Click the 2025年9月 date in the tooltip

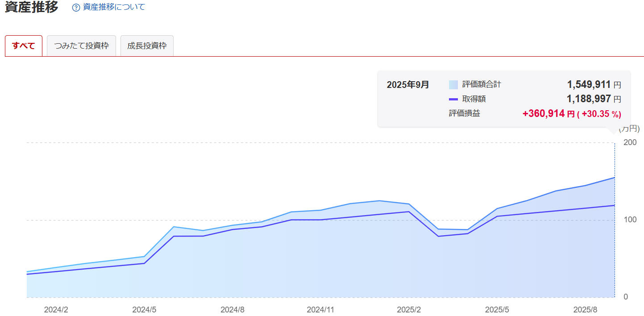pyautogui.click(x=408, y=85)
